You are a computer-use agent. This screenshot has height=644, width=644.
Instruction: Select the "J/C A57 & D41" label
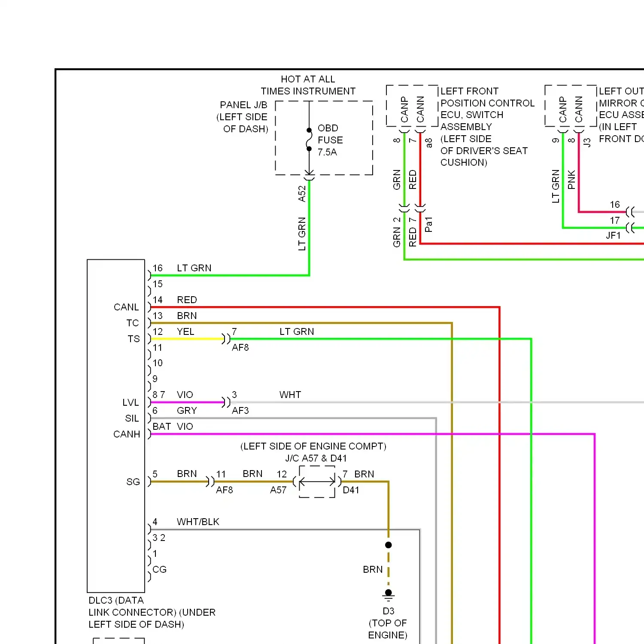(316, 458)
